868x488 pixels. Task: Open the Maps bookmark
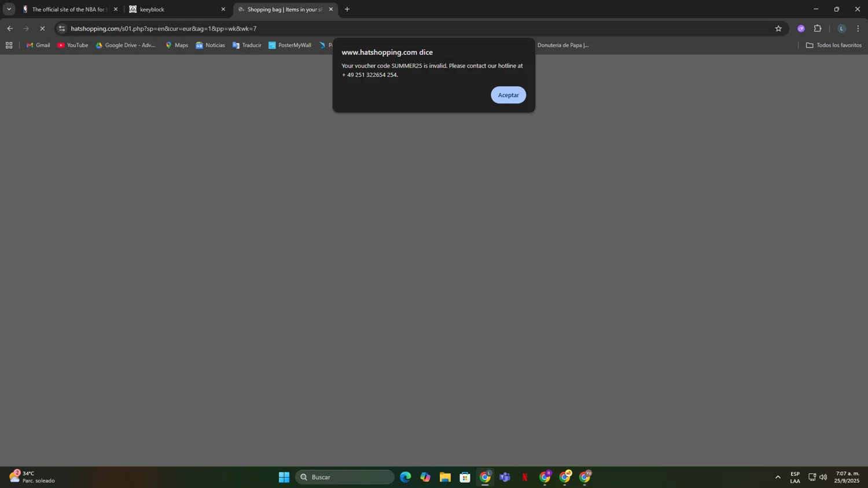176,45
